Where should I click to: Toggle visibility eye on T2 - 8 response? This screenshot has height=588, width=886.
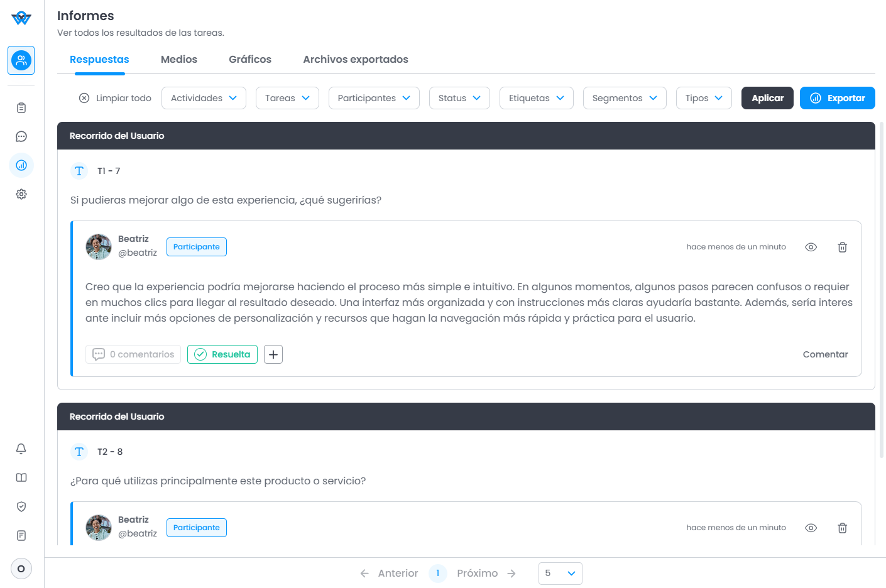pos(811,528)
